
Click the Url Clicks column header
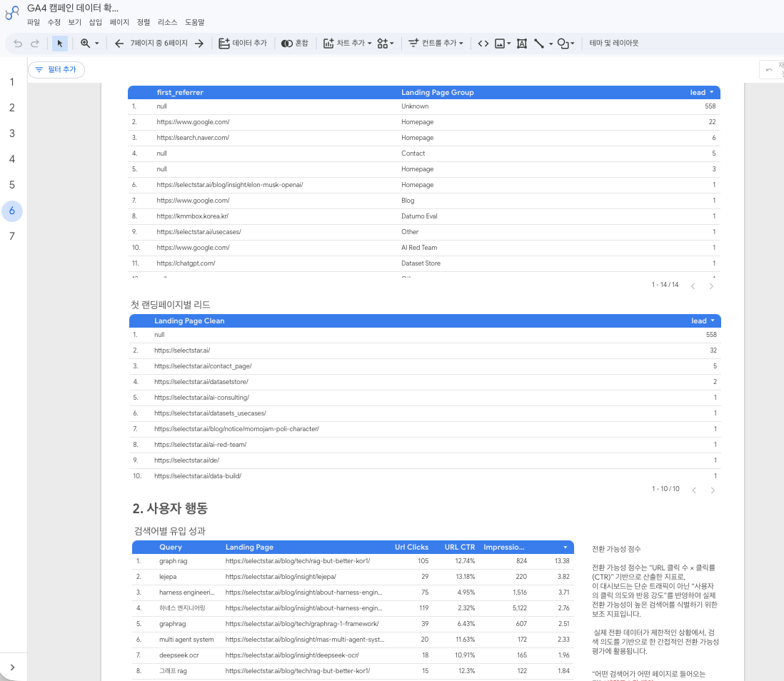[411, 547]
